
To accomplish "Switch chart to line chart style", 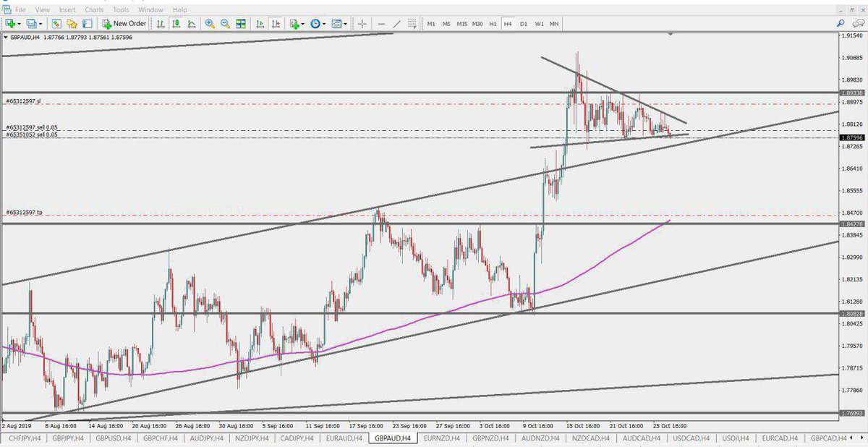I will [x=191, y=23].
